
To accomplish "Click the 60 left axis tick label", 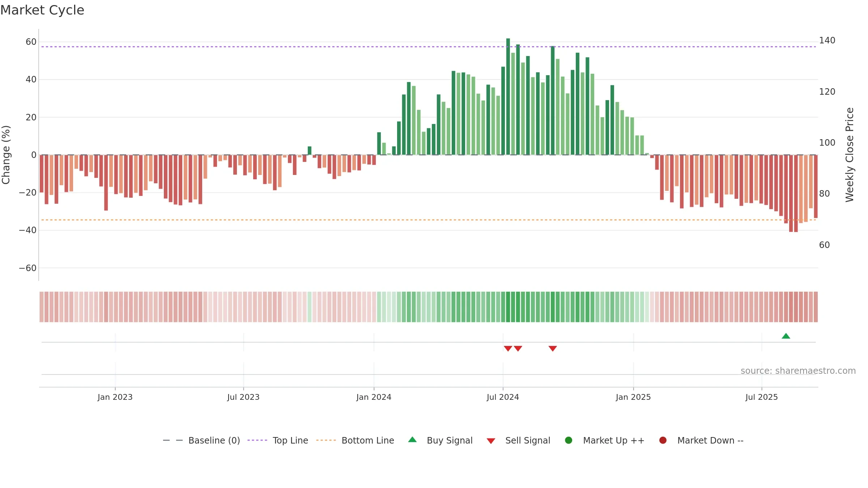I will click(x=31, y=42).
